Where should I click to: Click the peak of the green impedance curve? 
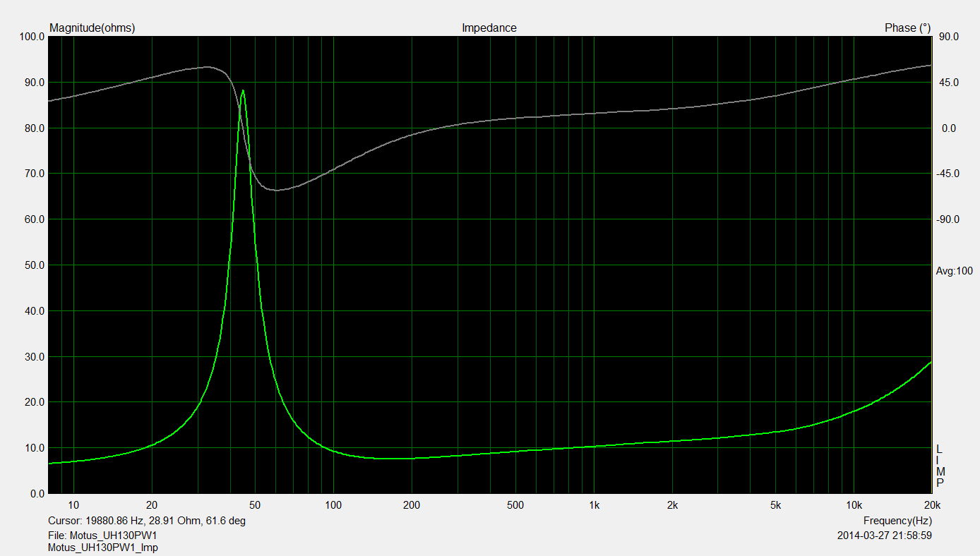(243, 90)
